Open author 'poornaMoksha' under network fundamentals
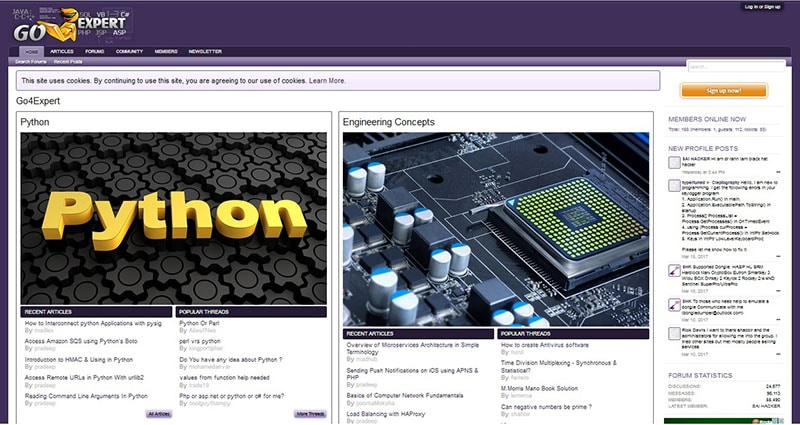800x425 pixels. click(375, 403)
